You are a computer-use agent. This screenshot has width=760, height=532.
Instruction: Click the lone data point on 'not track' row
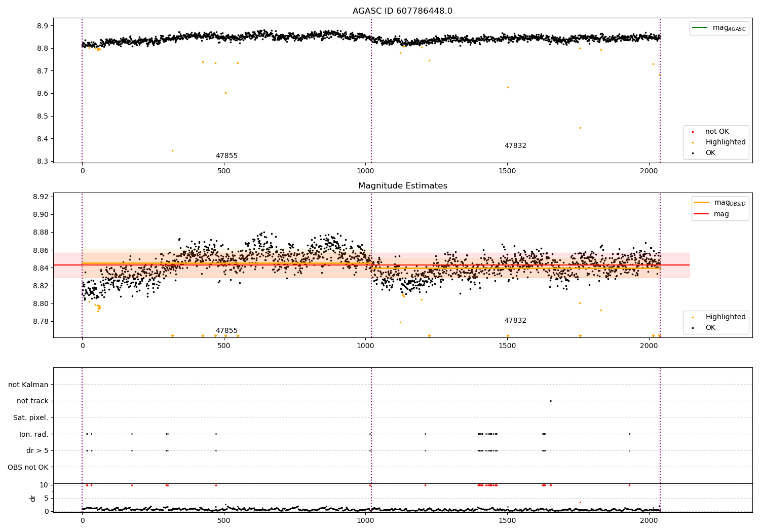coord(551,401)
